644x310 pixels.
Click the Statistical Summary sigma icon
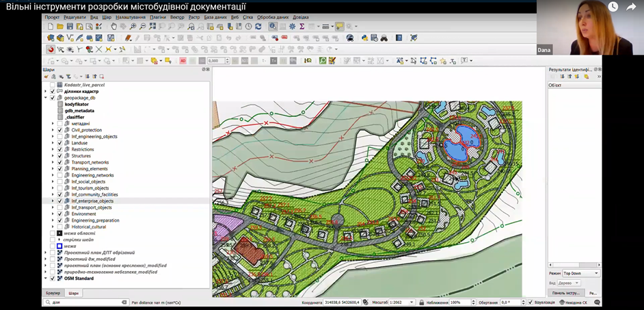click(x=302, y=26)
